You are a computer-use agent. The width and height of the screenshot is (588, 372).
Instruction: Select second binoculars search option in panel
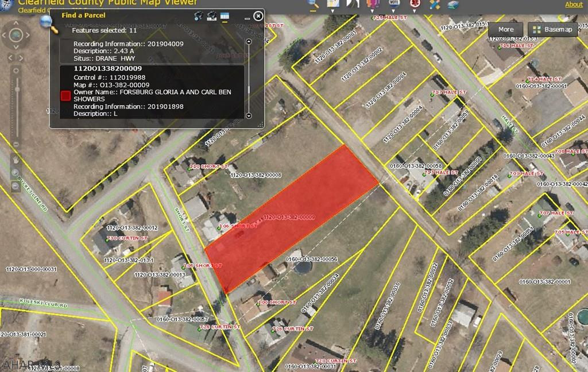(211, 15)
